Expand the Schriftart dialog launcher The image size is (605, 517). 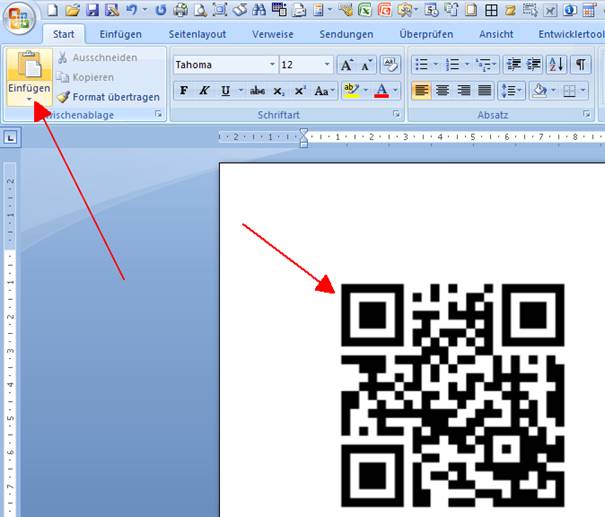coord(396,114)
